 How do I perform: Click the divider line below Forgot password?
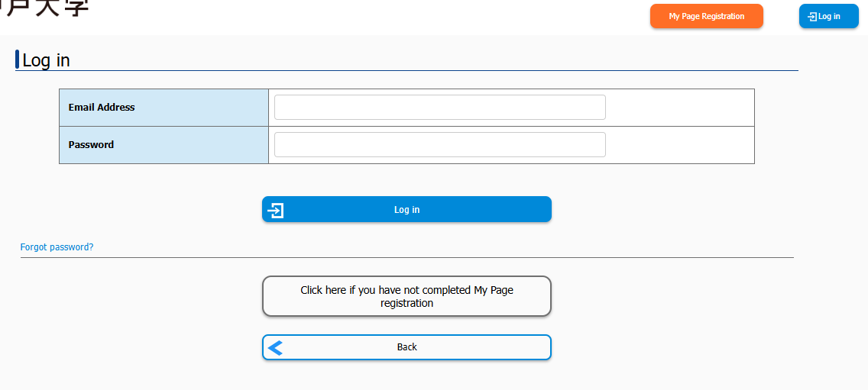click(x=406, y=257)
